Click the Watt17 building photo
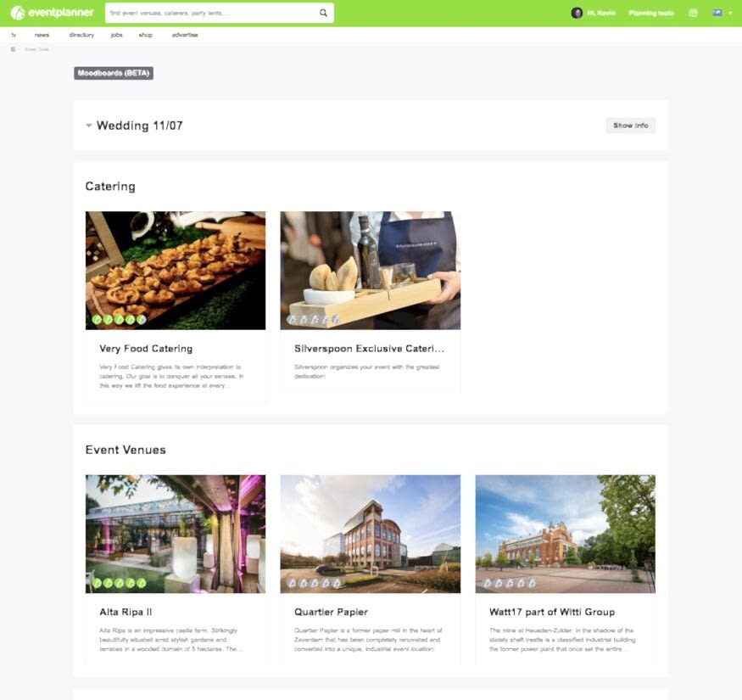 pyautogui.click(x=565, y=534)
